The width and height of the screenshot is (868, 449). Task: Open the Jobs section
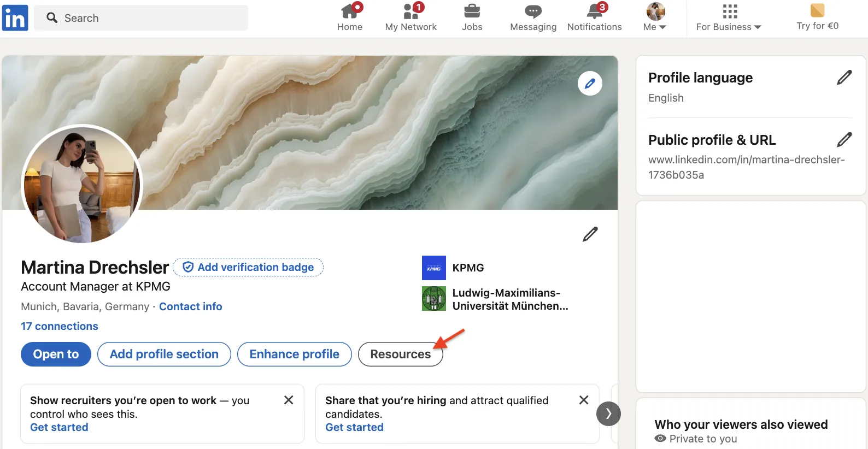(472, 17)
